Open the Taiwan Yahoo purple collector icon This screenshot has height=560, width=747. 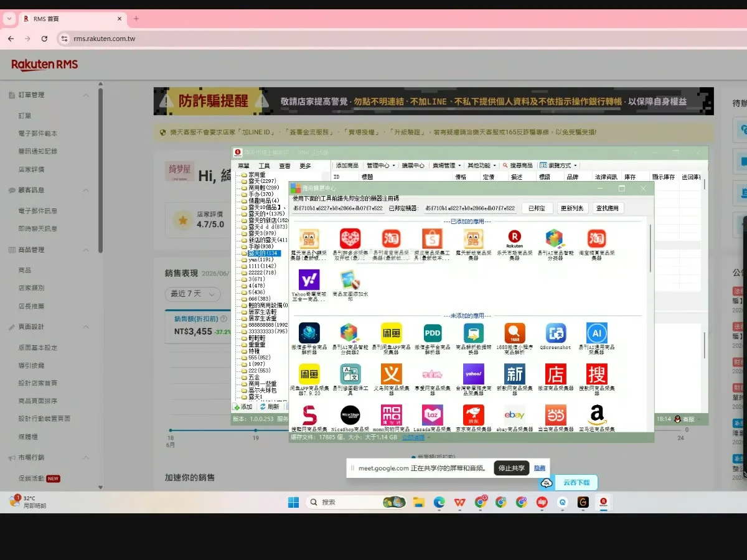pyautogui.click(x=473, y=374)
